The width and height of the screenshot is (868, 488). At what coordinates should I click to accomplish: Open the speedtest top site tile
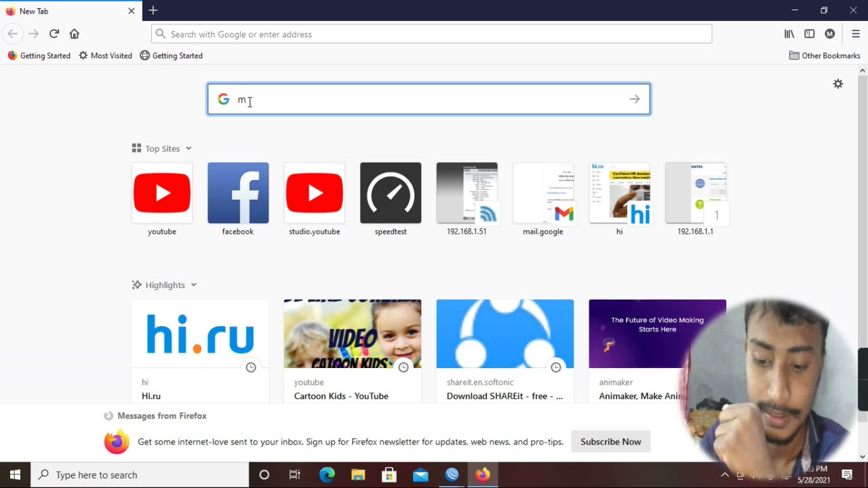(391, 199)
